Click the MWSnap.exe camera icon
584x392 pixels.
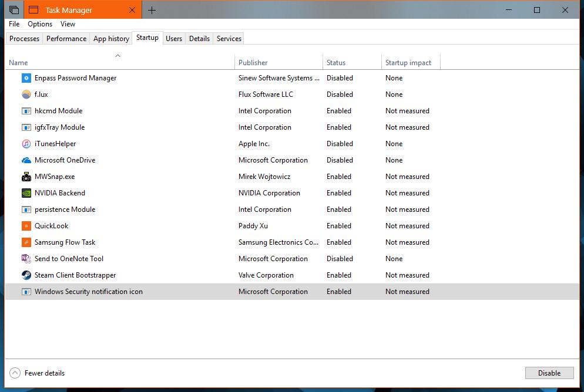point(26,177)
